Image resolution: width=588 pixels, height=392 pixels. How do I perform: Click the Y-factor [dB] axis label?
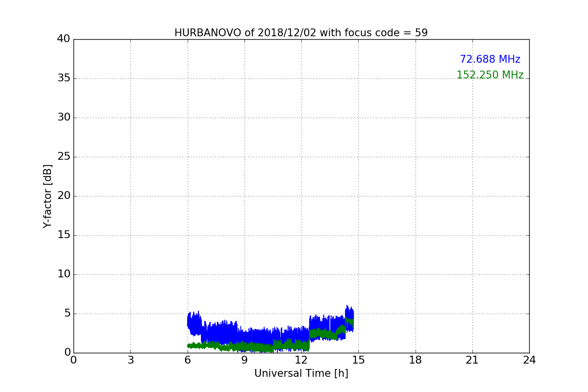[x=48, y=196]
